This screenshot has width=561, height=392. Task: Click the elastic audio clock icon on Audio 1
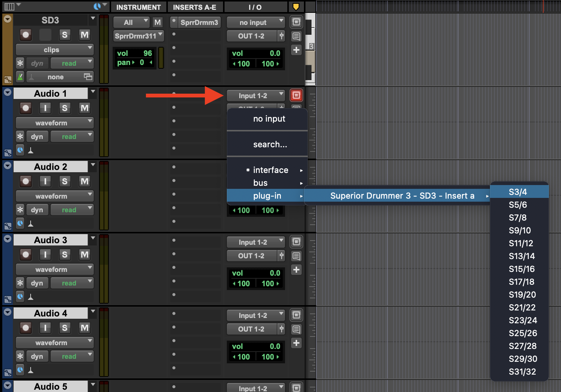20,150
